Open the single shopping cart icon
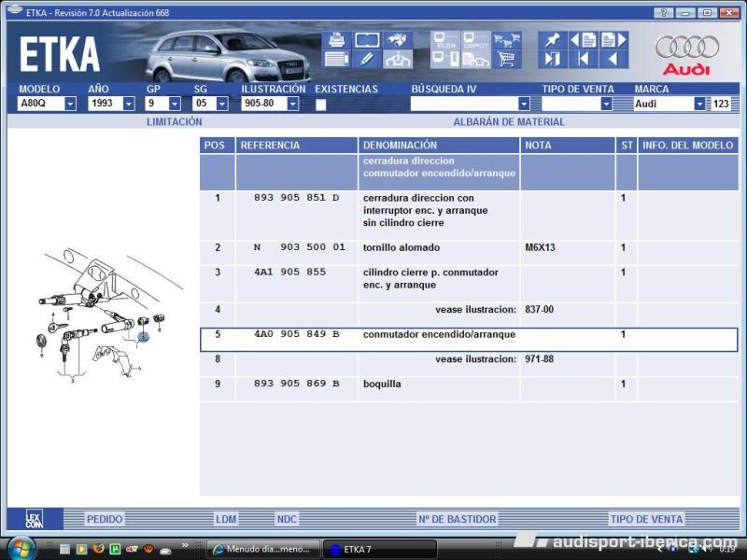 tap(506, 60)
